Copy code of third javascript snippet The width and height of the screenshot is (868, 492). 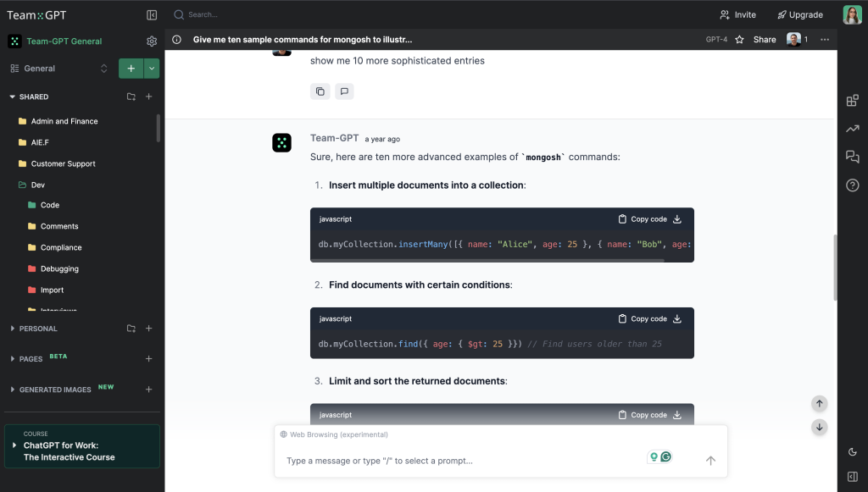[643, 415]
